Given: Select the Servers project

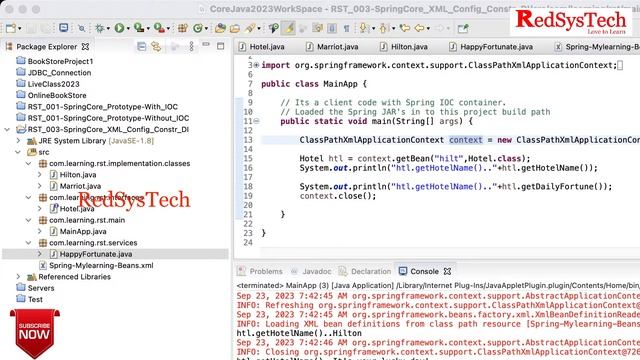Looking at the screenshot, I should [x=35, y=288].
